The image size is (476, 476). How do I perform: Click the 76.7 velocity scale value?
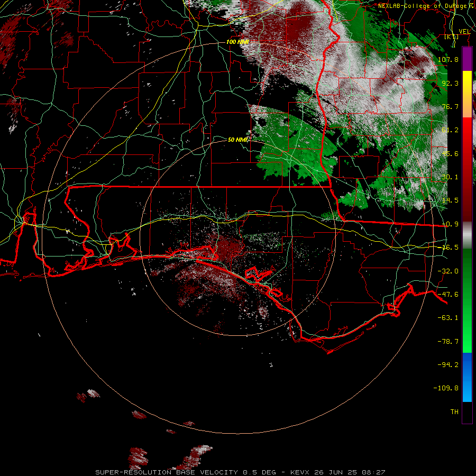coord(450,106)
